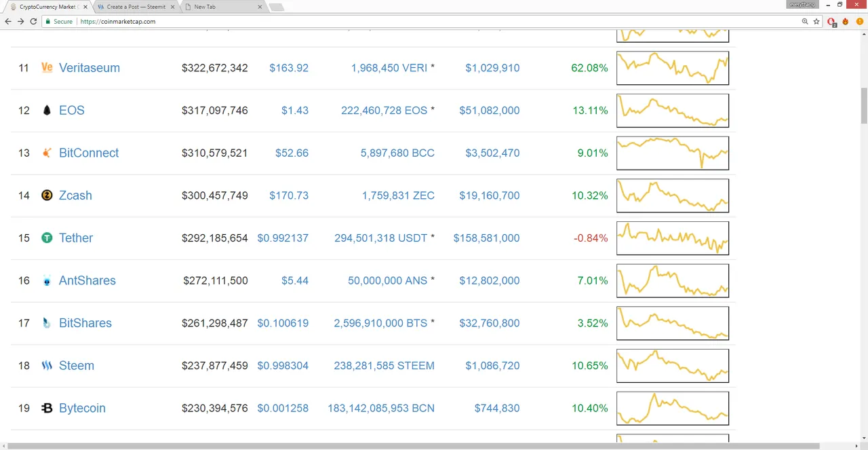The image size is (868, 450).
Task: Click Steem price $0.998304
Action: click(x=283, y=366)
